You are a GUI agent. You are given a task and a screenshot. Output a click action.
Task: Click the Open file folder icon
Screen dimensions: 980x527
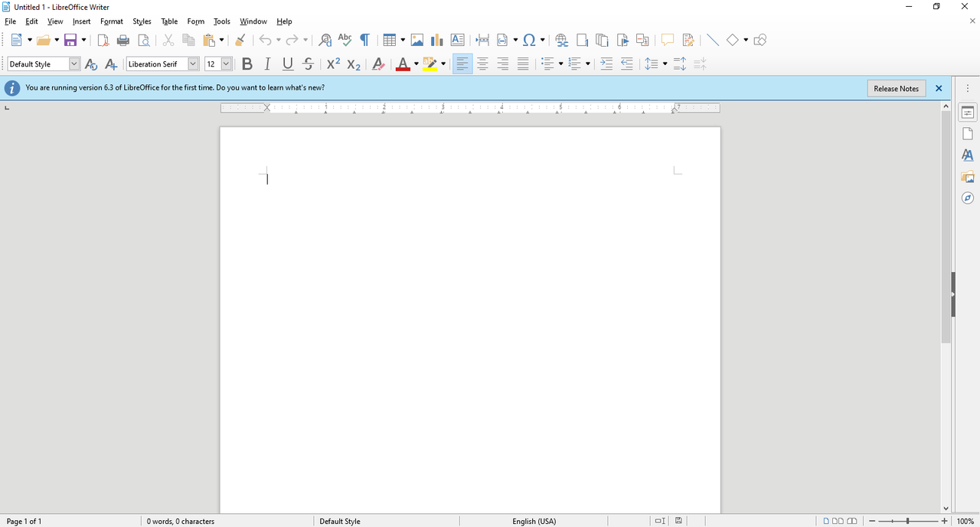[x=44, y=40]
